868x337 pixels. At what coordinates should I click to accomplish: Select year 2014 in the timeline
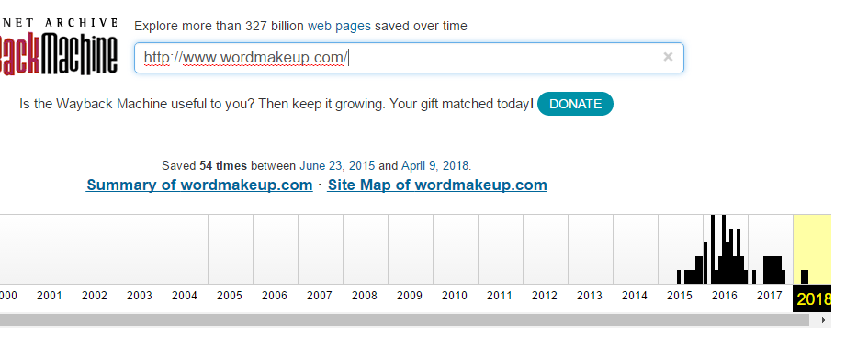[x=635, y=296]
